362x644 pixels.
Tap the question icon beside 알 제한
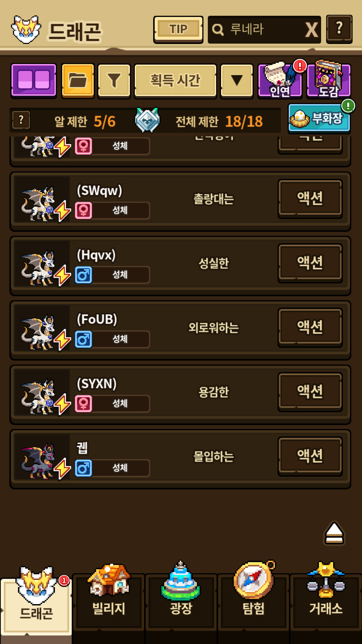pyautogui.click(x=21, y=120)
